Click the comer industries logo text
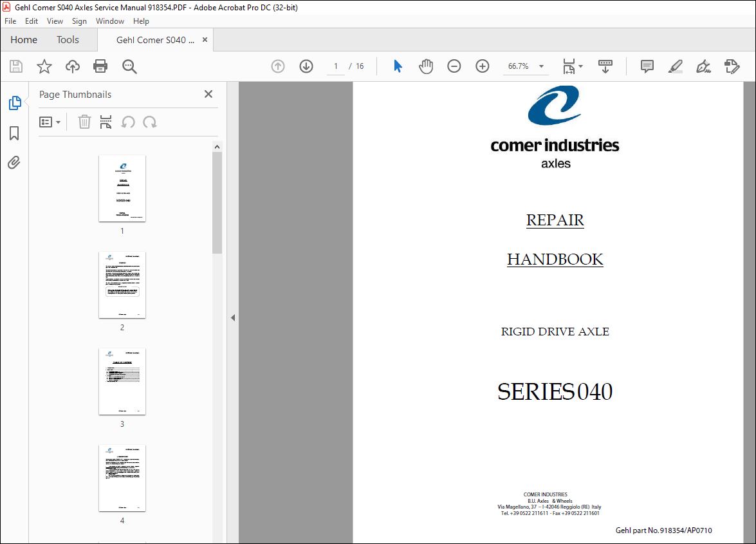Image resolution: width=756 pixels, height=544 pixels. (555, 145)
